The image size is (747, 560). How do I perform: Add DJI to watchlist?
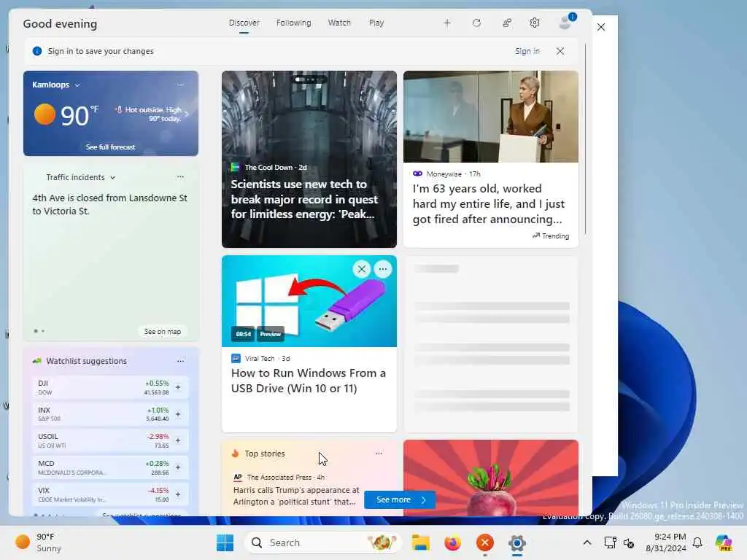[x=178, y=387]
